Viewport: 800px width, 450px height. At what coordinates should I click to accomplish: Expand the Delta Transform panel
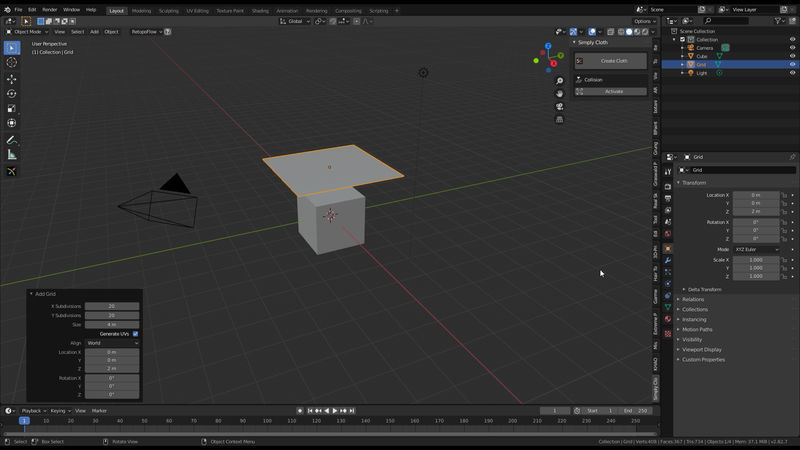704,289
